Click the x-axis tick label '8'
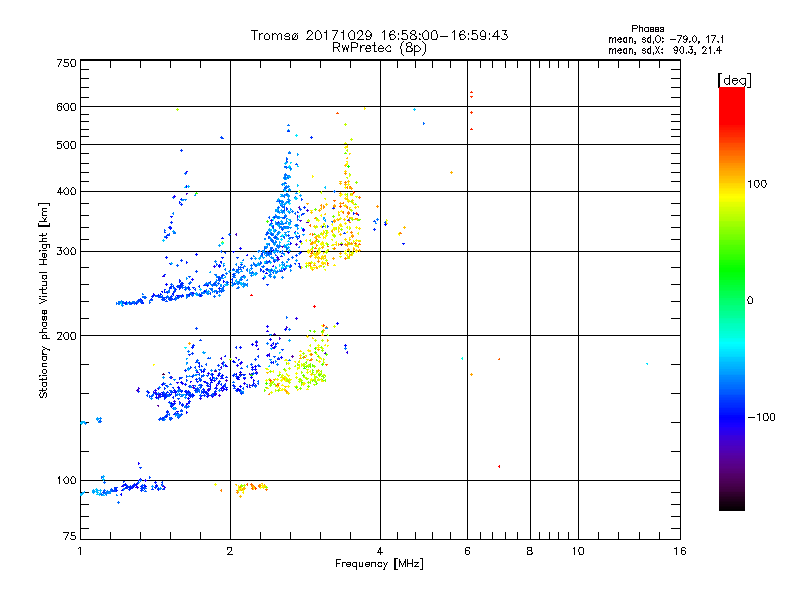 coord(530,551)
